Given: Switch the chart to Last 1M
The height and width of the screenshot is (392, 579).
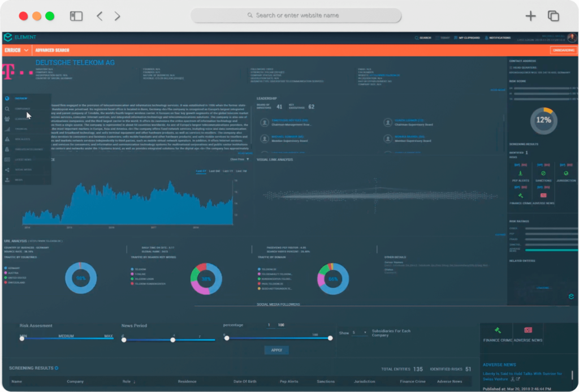Looking at the screenshot, I should click(x=241, y=171).
